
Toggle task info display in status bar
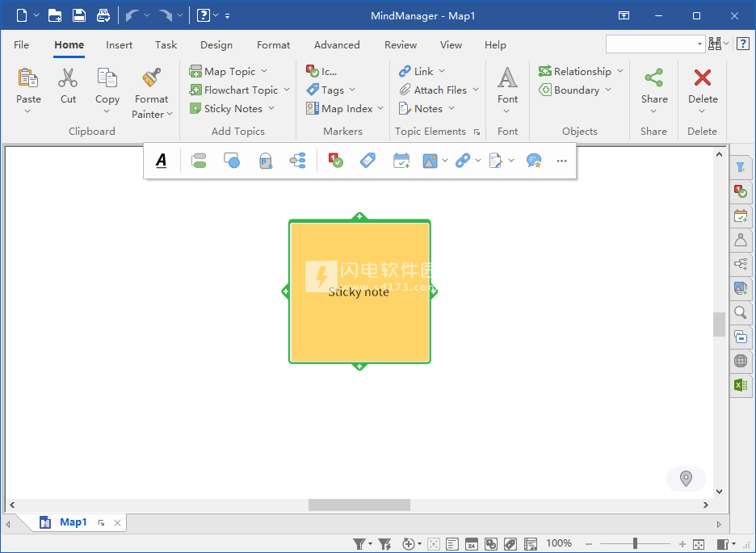click(472, 544)
